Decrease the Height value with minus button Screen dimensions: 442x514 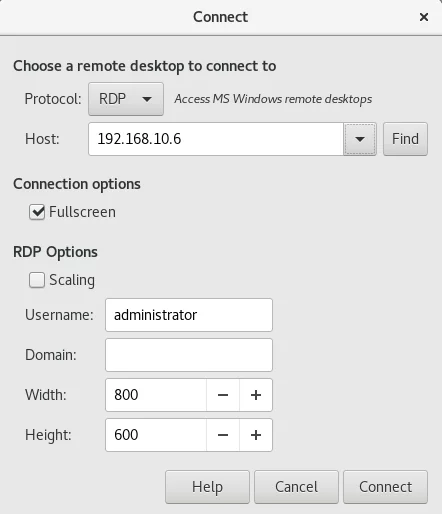pos(223,435)
